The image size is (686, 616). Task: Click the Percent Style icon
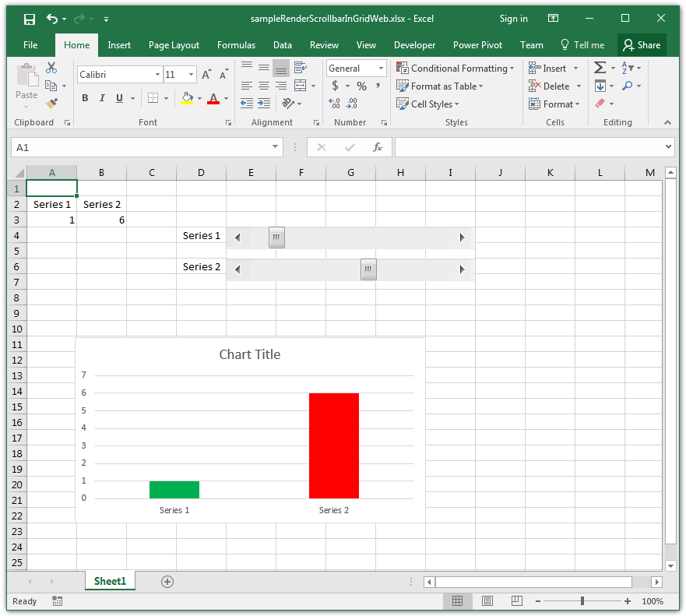(361, 86)
